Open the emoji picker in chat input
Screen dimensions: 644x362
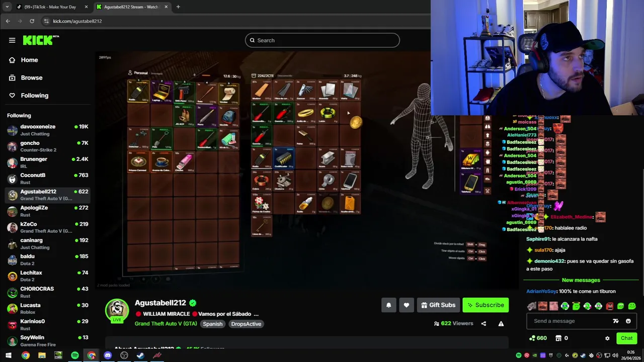(x=628, y=321)
